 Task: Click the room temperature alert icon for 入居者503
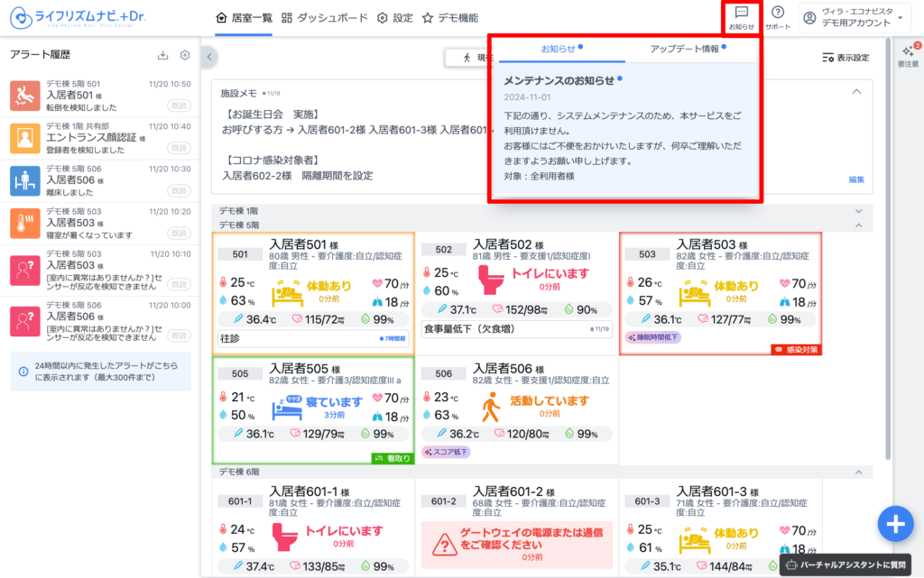coord(24,223)
